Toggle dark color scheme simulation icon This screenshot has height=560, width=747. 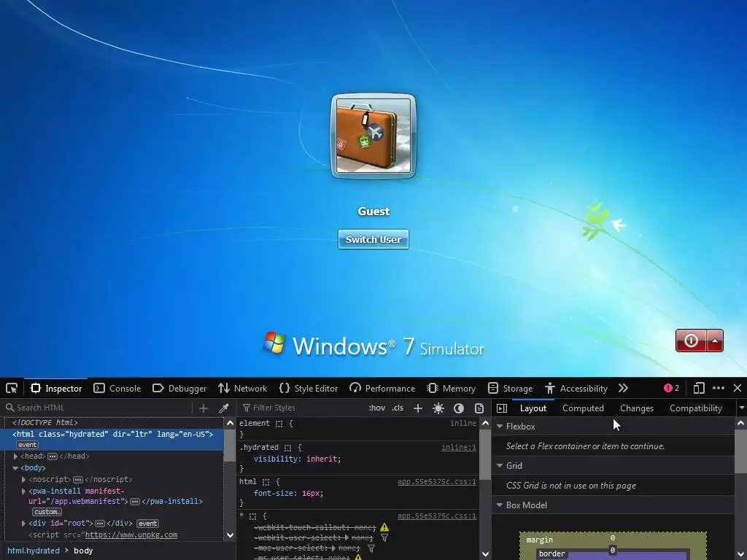click(459, 408)
